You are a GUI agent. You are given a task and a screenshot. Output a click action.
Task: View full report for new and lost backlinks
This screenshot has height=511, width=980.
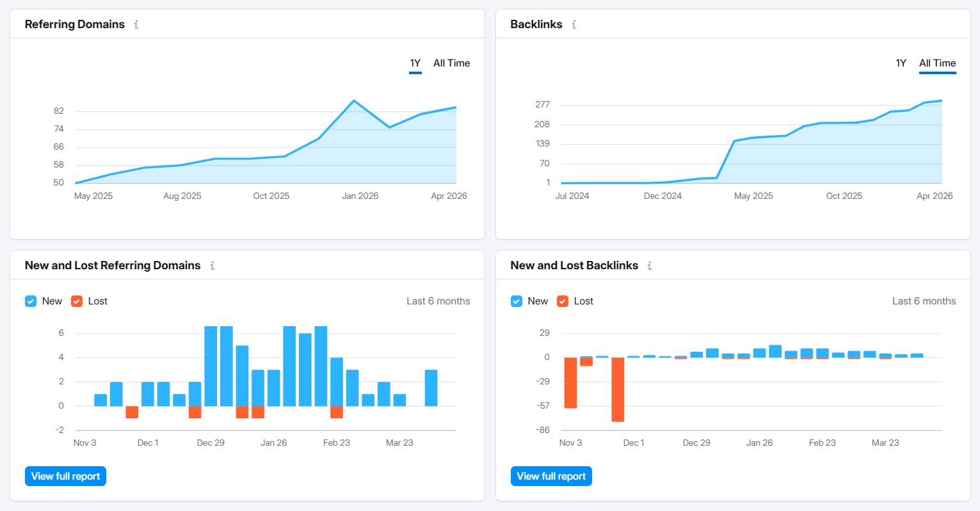click(x=551, y=476)
